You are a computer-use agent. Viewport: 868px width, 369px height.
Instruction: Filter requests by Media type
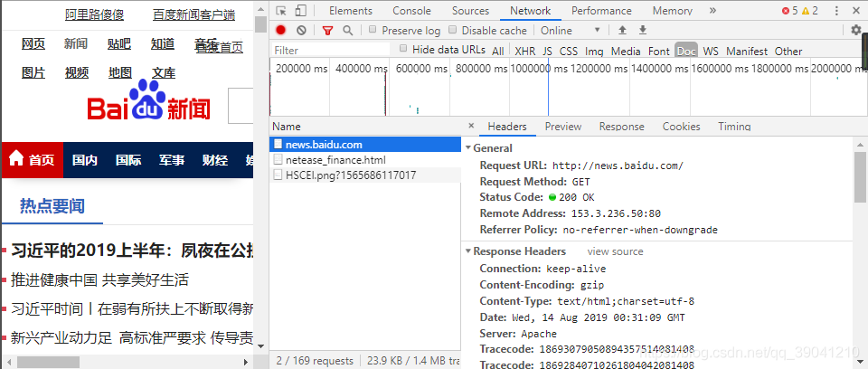pyautogui.click(x=626, y=51)
